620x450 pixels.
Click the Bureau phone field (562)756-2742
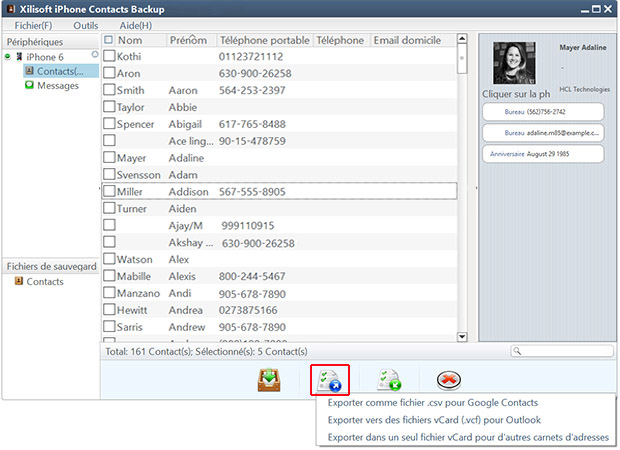pyautogui.click(x=543, y=112)
